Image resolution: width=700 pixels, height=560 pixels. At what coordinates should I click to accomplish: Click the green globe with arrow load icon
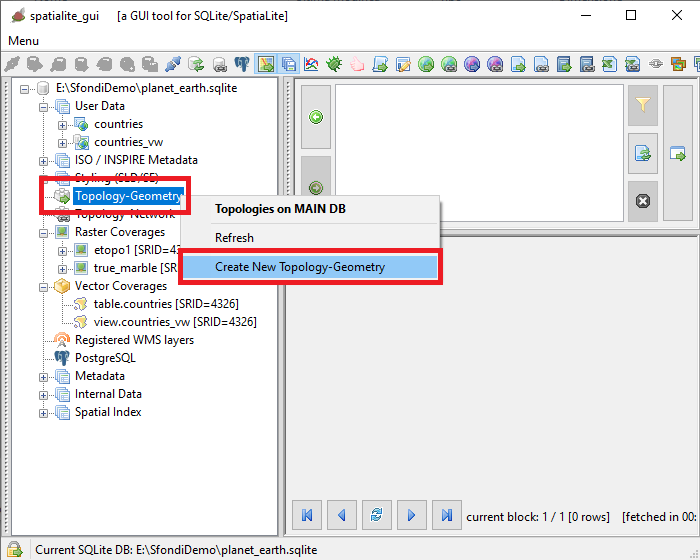coord(426,64)
